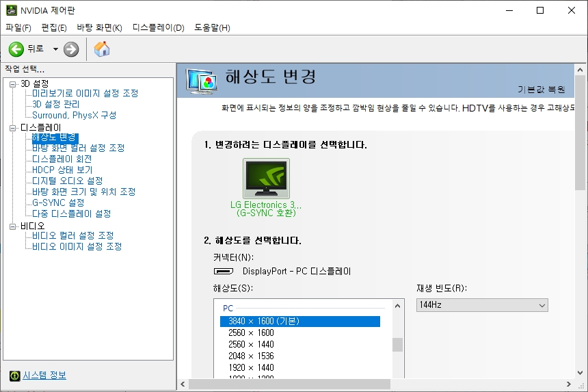Click the 뒤로 label
This screenshot has height=392, width=588.
(x=36, y=49)
